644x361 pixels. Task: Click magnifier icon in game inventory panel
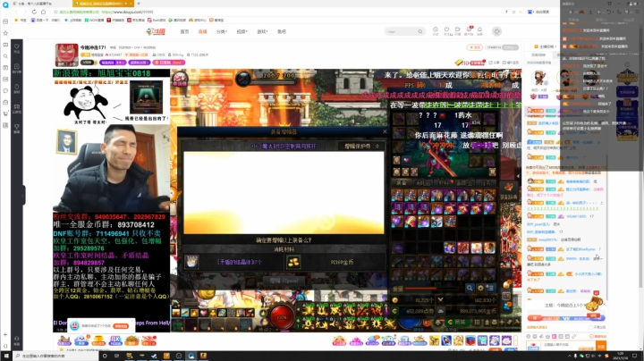pyautogui.click(x=470, y=288)
